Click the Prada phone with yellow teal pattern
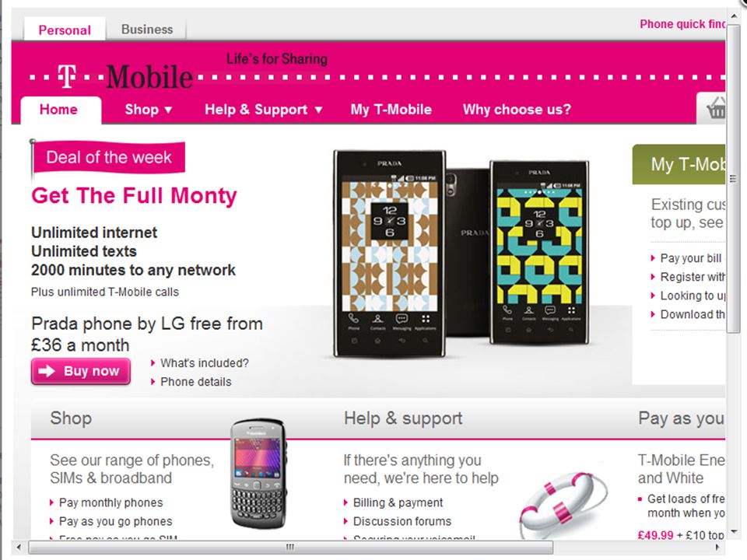747x560 pixels. tap(538, 253)
